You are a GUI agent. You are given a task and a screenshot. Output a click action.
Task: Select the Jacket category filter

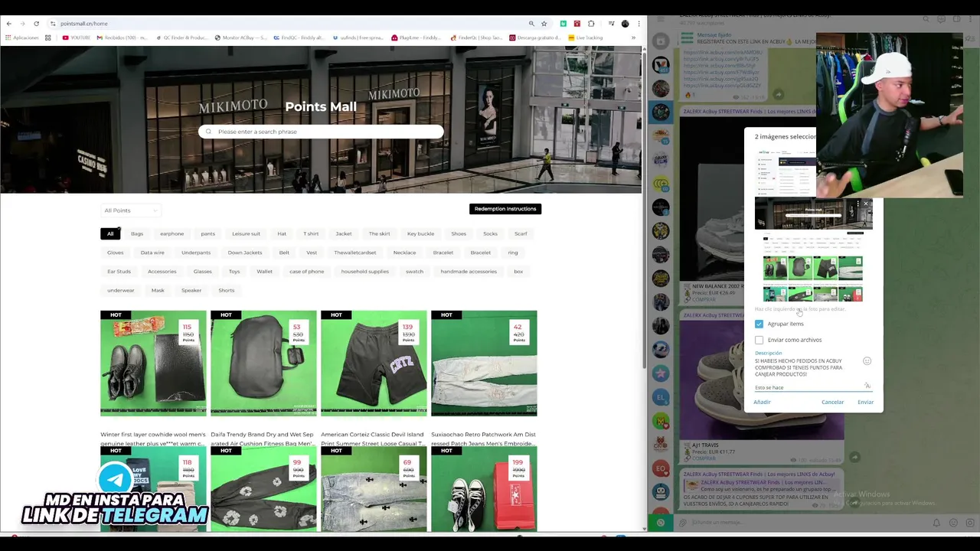tap(344, 233)
